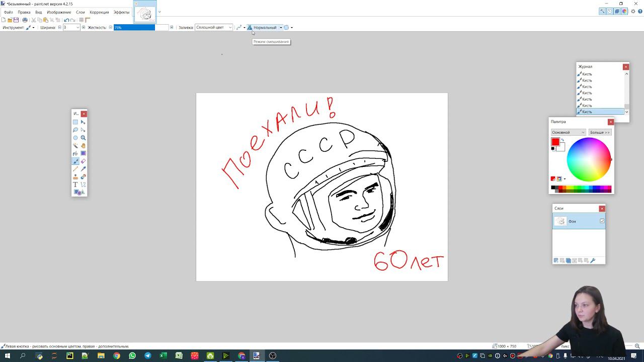
Task: Click the Нормальный blend mode button
Action: pyautogui.click(x=265, y=28)
